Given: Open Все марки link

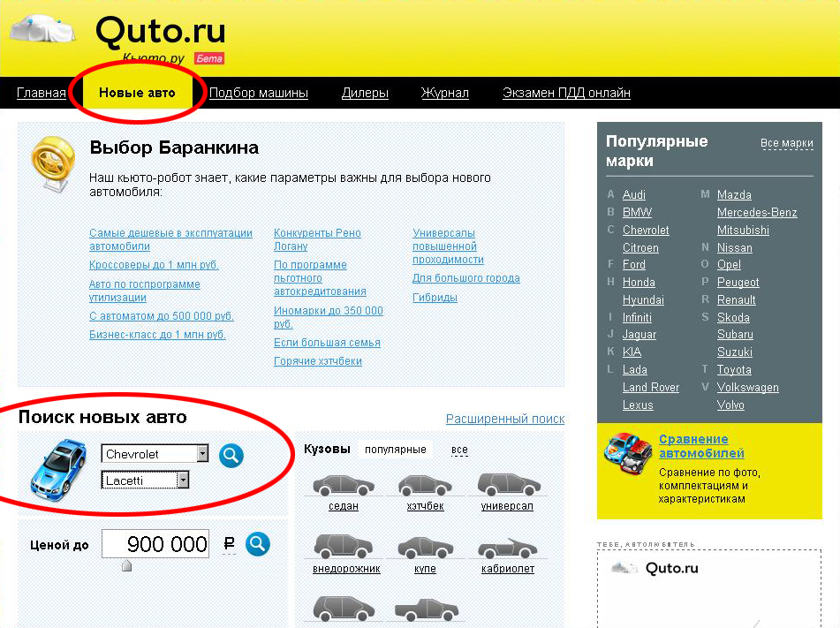Looking at the screenshot, I should [787, 143].
